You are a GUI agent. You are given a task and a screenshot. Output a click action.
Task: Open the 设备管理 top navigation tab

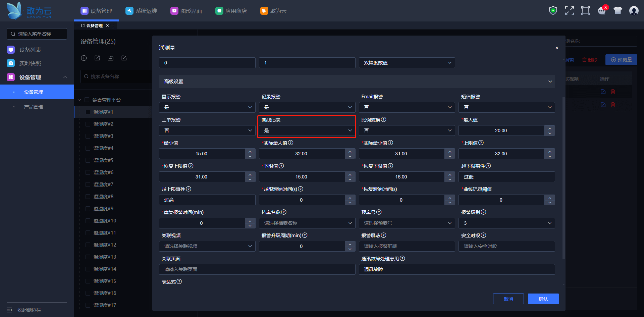click(x=96, y=11)
